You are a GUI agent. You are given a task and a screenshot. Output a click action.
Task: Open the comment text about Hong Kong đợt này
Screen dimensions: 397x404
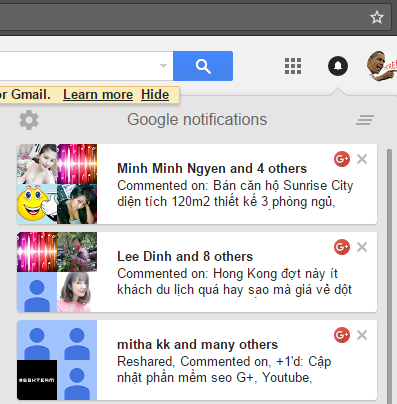click(x=234, y=282)
